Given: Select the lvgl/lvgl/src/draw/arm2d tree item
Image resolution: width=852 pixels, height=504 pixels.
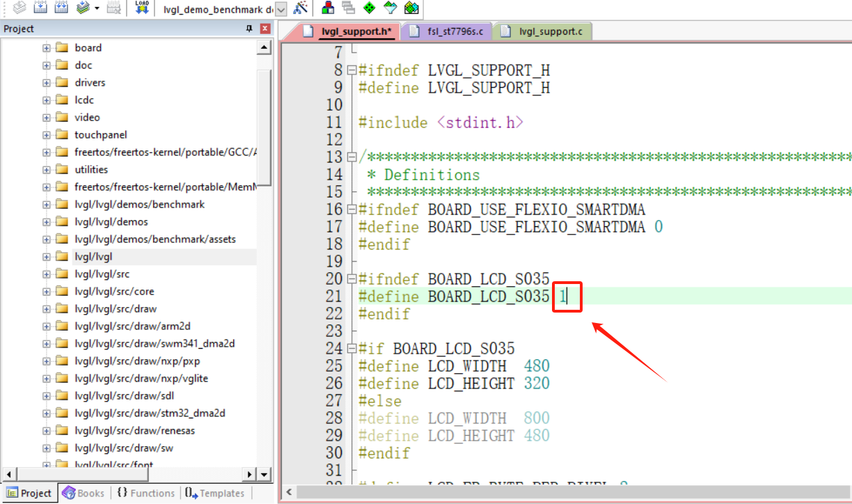Looking at the screenshot, I should 132,326.
